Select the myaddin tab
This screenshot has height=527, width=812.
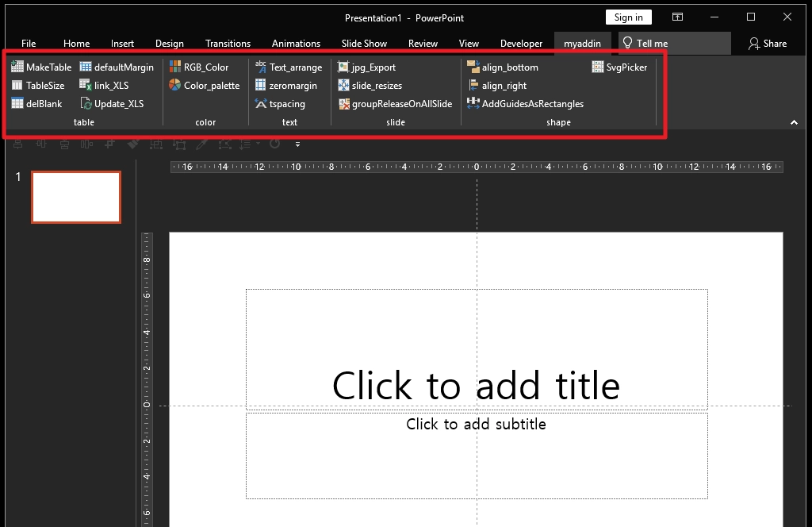click(x=583, y=44)
